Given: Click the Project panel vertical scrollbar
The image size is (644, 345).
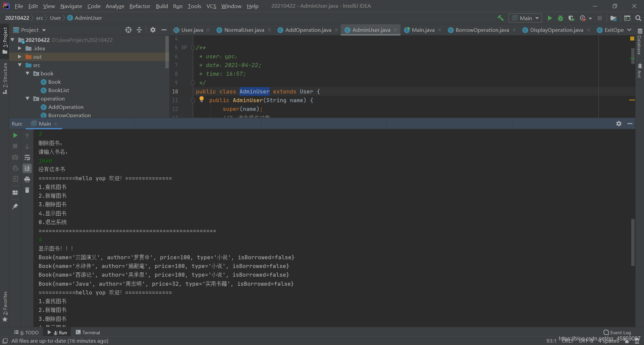Looking at the screenshot, I should click(x=167, y=52).
